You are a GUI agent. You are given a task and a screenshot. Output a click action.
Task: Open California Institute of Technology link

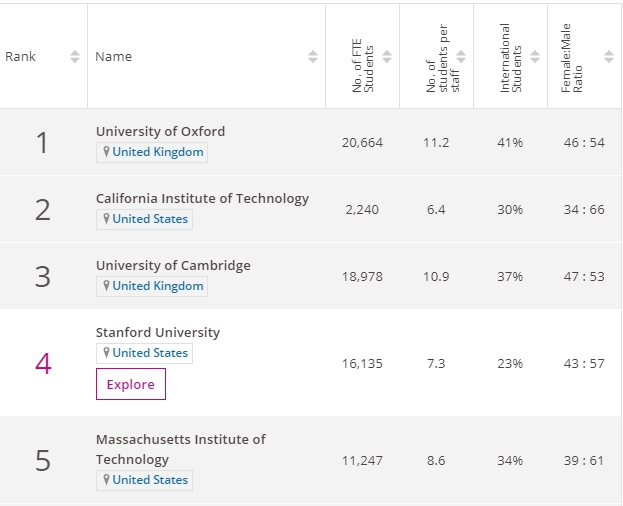coord(202,198)
